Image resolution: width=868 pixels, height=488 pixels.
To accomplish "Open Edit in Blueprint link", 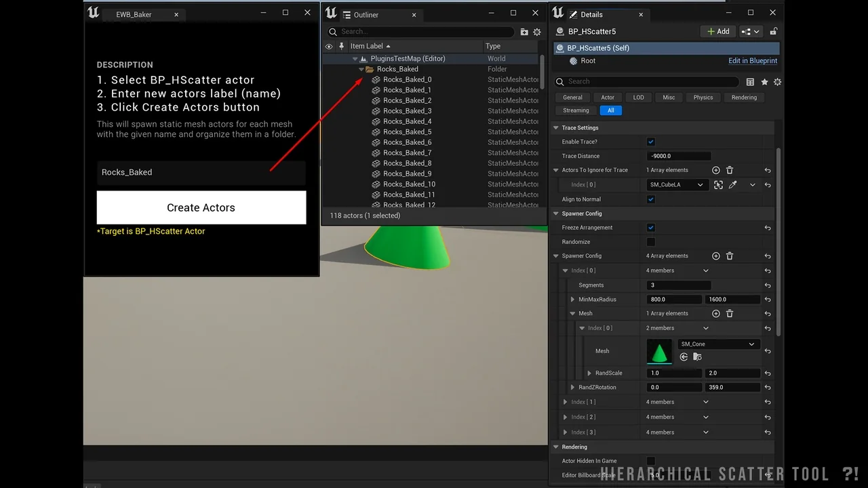I will coord(753,60).
